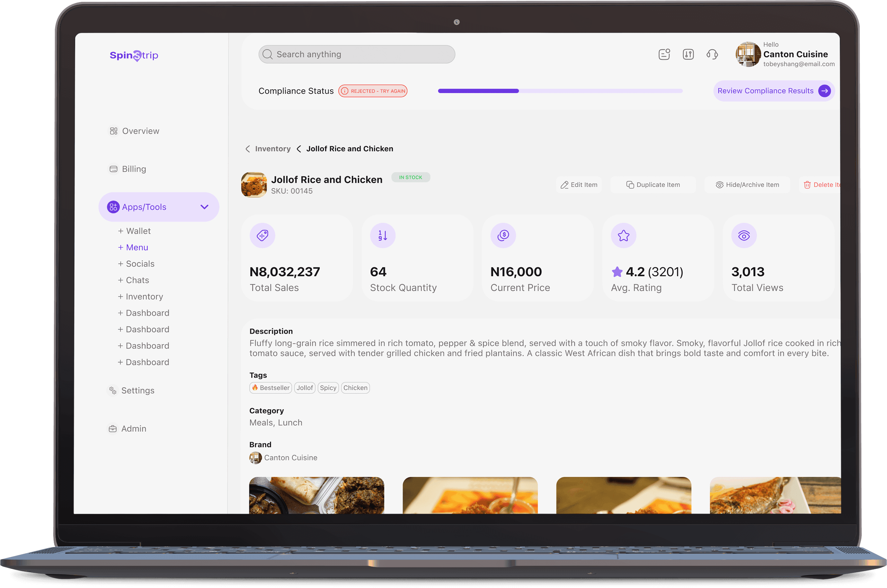The height and width of the screenshot is (588, 887).
Task: Open the settings sliders icon in header
Action: [x=688, y=54]
